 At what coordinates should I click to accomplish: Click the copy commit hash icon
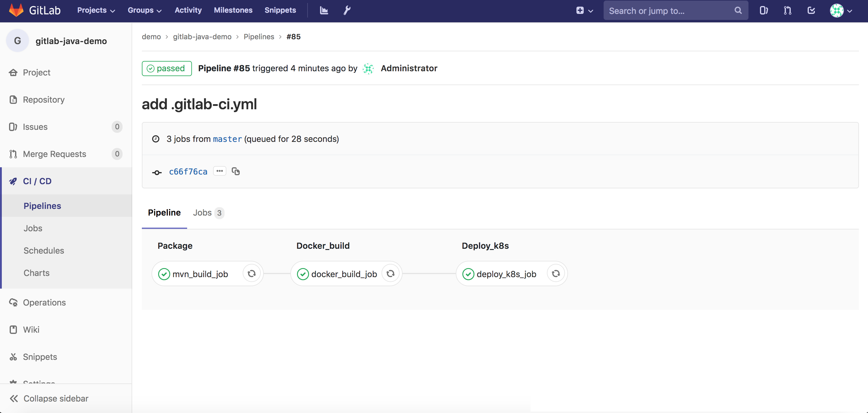coord(235,171)
